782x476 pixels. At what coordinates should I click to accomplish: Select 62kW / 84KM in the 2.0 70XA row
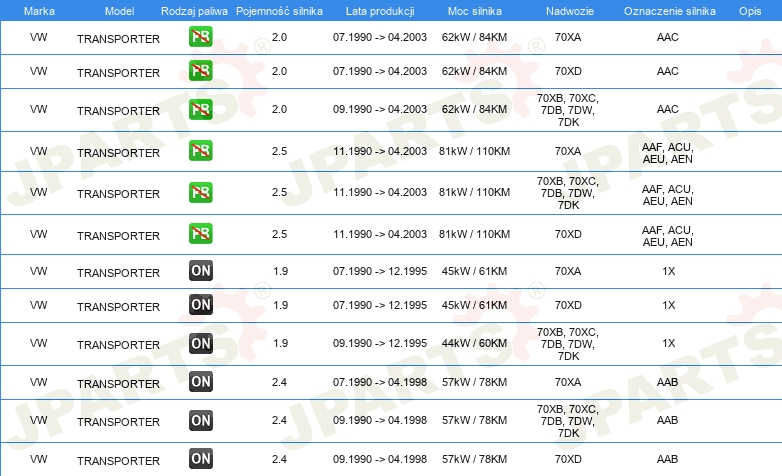coord(474,37)
